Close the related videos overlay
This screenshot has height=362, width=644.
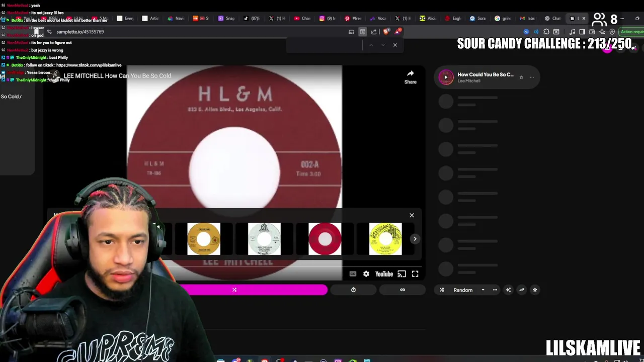412,215
